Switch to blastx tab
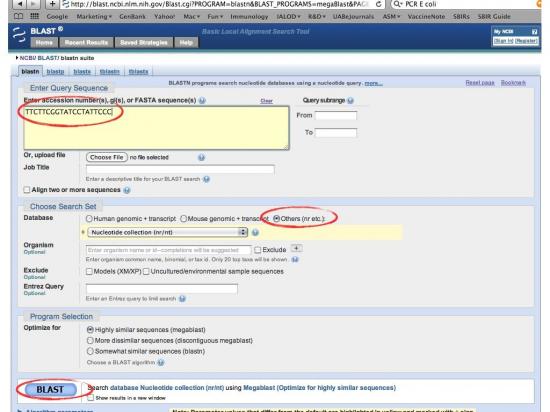The width and height of the screenshot is (550, 412). point(82,72)
